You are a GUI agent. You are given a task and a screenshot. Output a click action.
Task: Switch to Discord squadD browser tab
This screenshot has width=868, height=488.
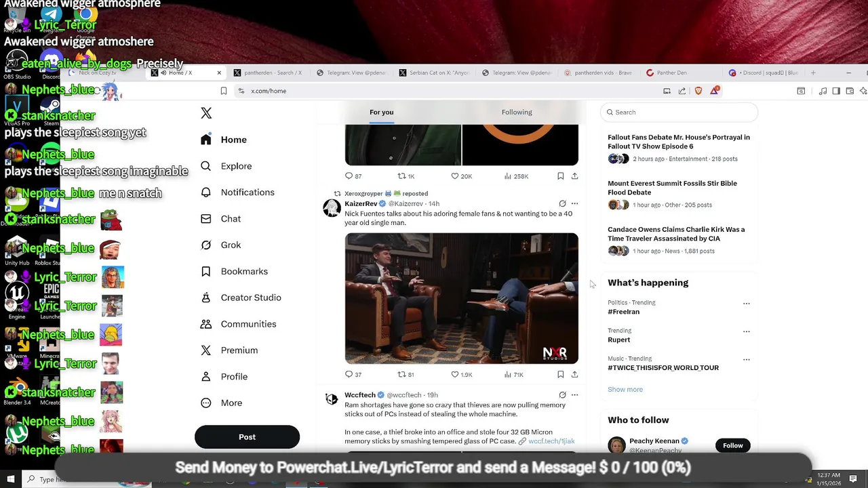pos(764,73)
